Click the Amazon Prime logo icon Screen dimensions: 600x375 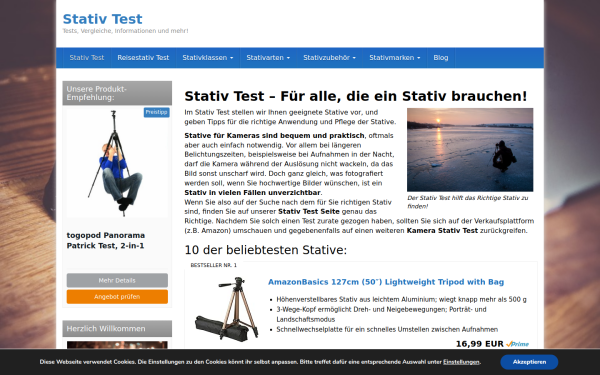point(517,344)
